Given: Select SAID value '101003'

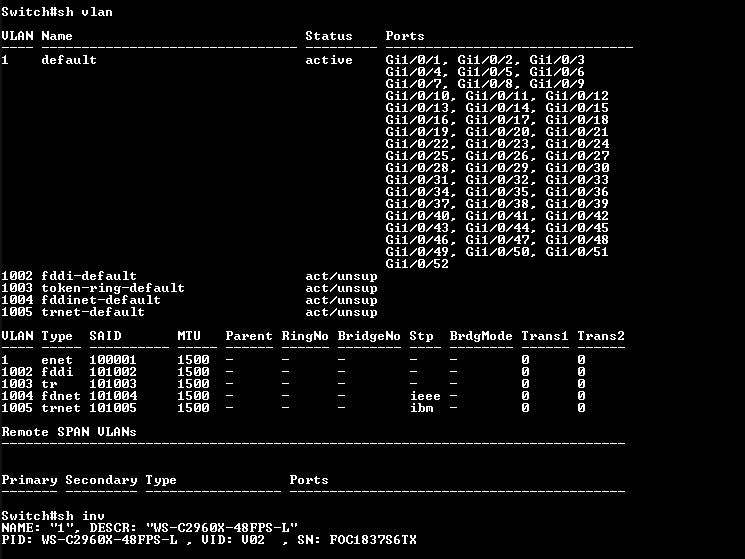Looking at the screenshot, I should (x=113, y=384).
